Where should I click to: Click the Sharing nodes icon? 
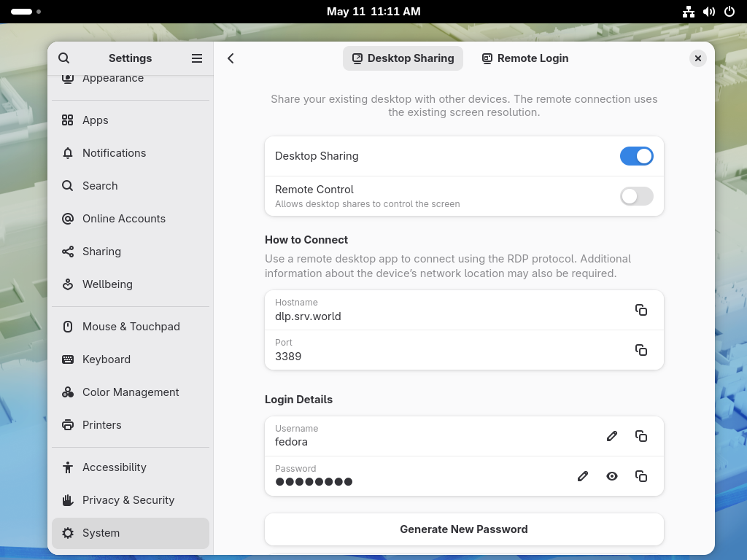(68, 252)
